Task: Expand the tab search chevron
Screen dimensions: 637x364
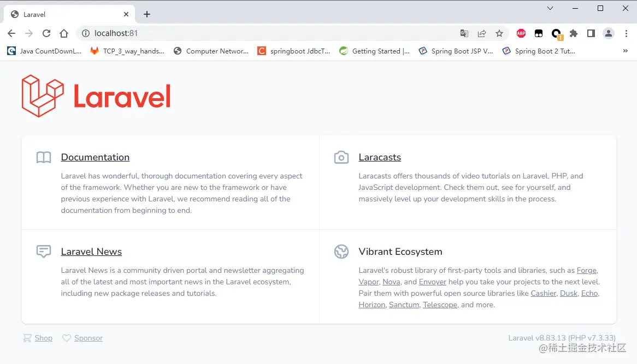Action: click(x=550, y=8)
